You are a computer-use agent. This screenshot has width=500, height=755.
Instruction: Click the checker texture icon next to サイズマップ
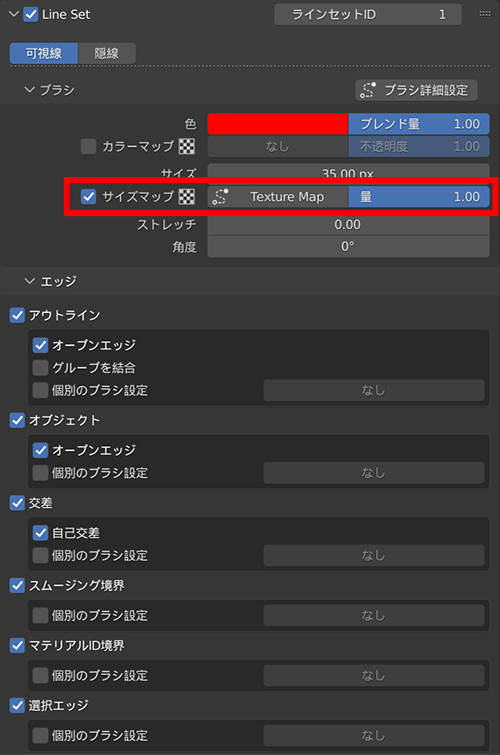[x=187, y=196]
